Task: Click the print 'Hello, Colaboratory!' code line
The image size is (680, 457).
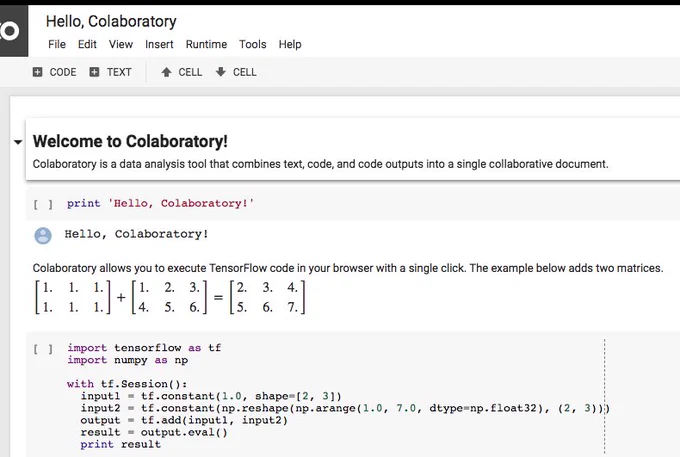Action: coord(160,203)
